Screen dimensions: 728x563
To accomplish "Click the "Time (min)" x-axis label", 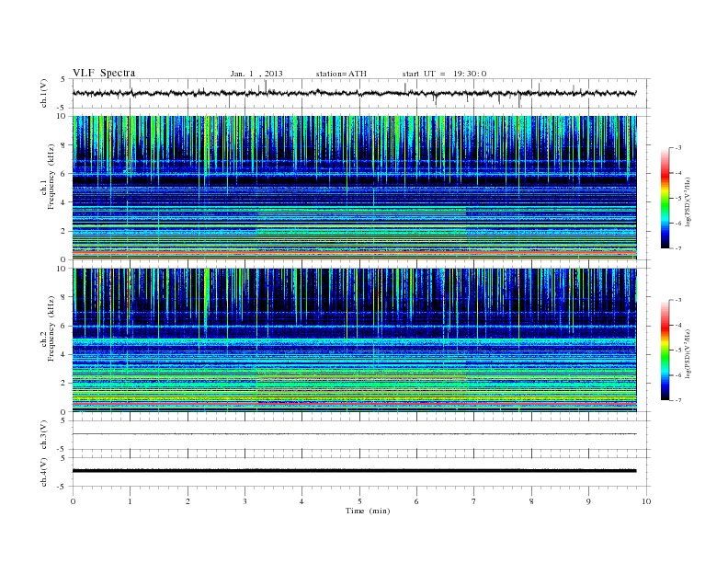I will click(368, 511).
